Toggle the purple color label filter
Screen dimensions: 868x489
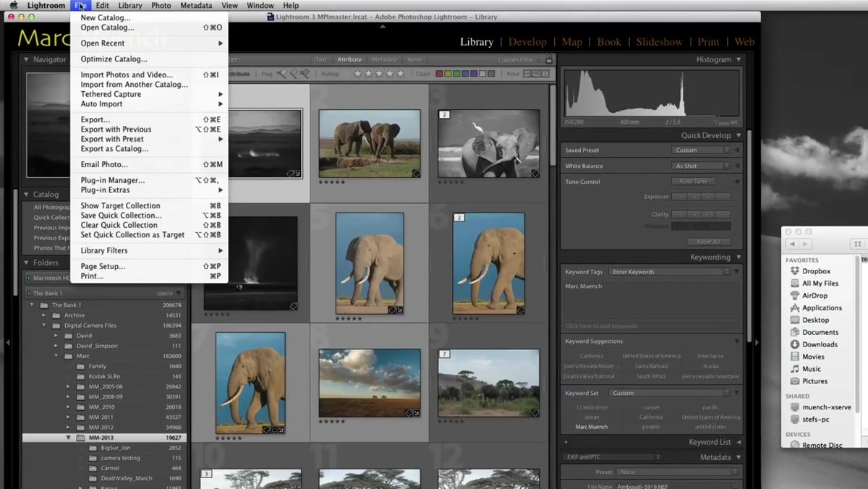click(475, 74)
